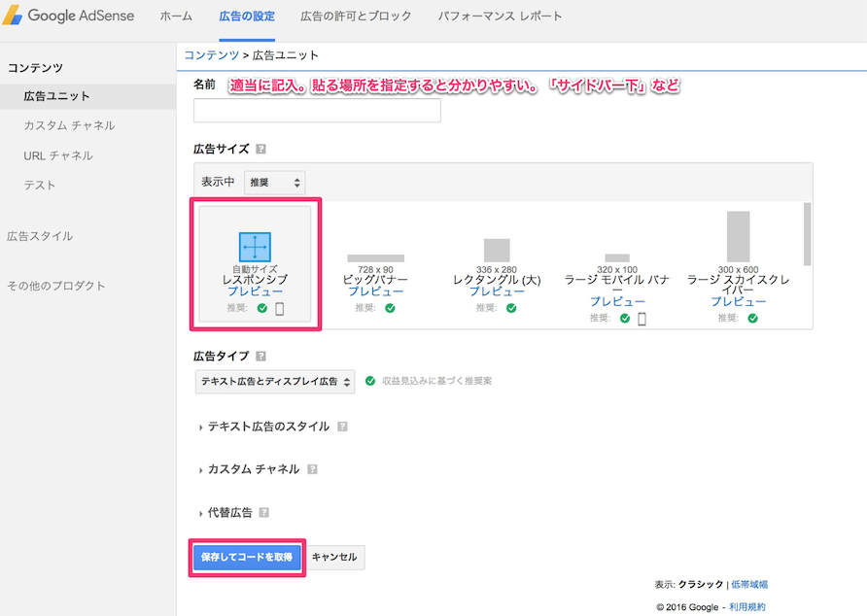867x616 pixels.
Task: Click the ad size list scrollbar
Action: coord(806,233)
